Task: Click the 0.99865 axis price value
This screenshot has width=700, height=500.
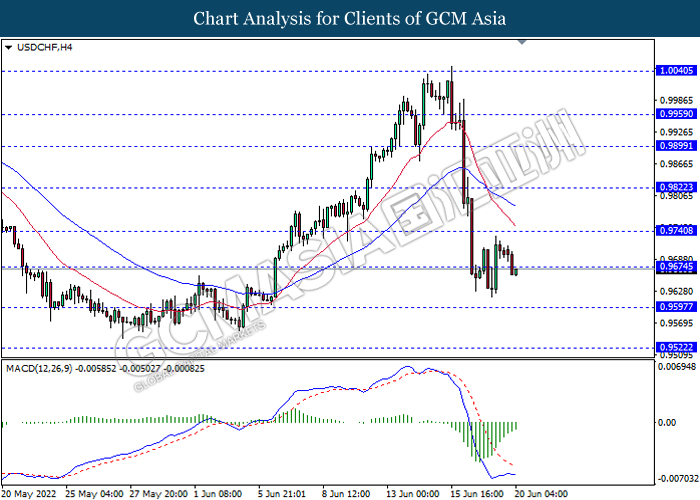Action: pos(676,100)
